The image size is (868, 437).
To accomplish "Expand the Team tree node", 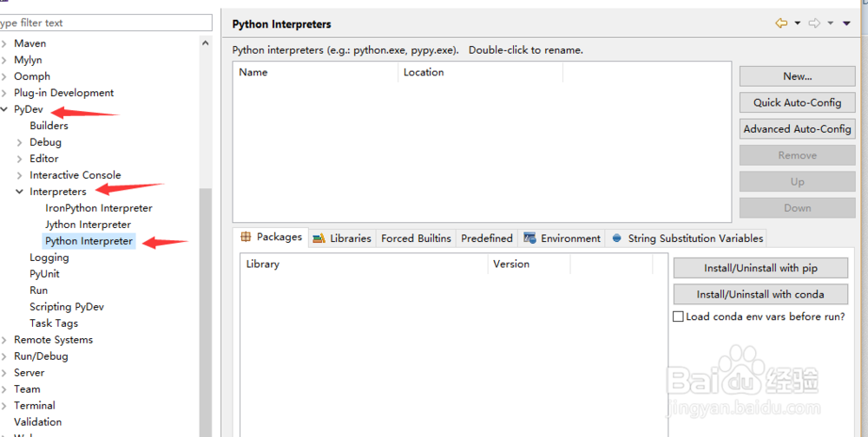I will [3, 389].
